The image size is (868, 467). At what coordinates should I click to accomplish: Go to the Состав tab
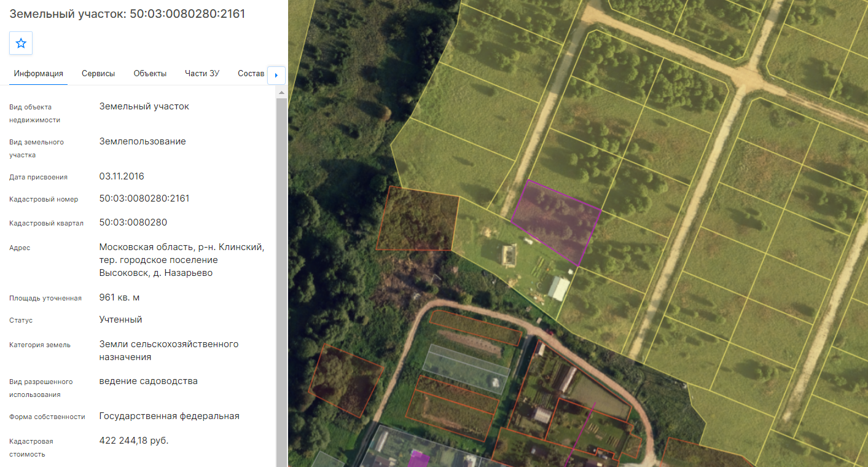251,73
